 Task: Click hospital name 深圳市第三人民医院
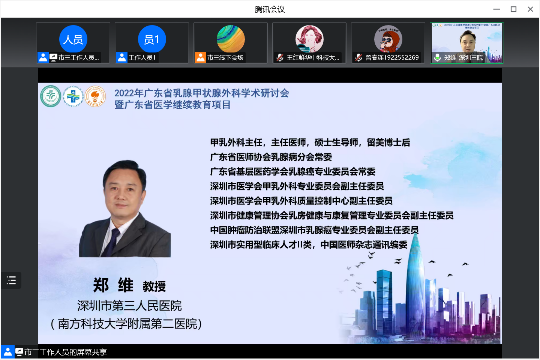129,306
